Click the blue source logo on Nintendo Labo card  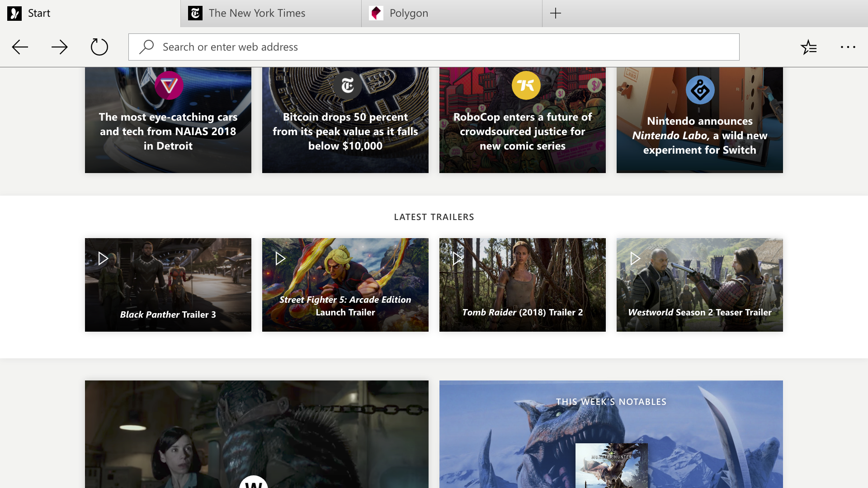pyautogui.click(x=700, y=90)
